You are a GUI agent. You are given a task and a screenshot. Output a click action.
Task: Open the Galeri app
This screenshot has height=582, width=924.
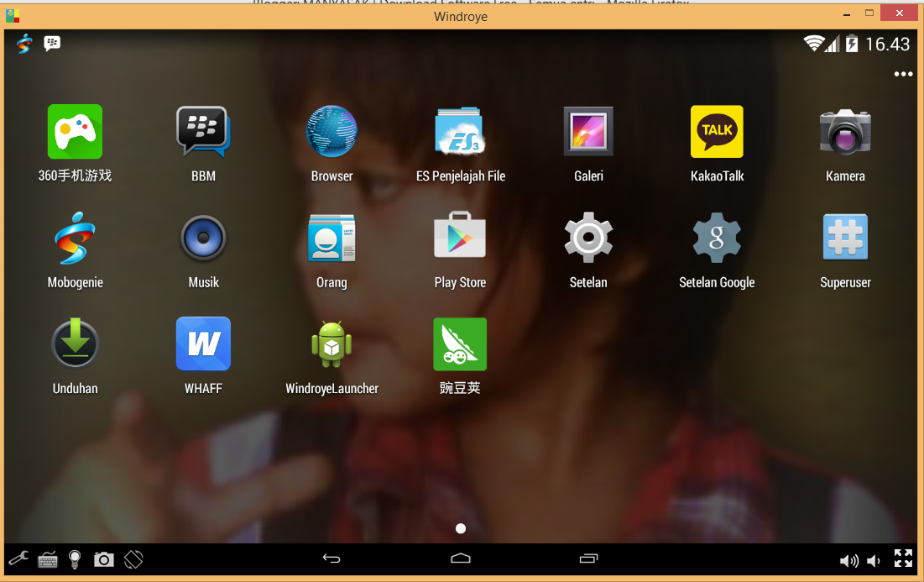[x=588, y=132]
